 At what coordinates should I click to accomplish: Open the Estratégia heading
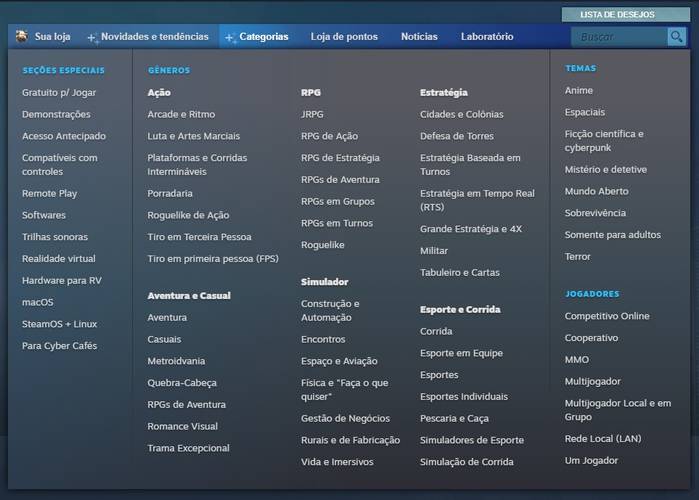tap(444, 93)
